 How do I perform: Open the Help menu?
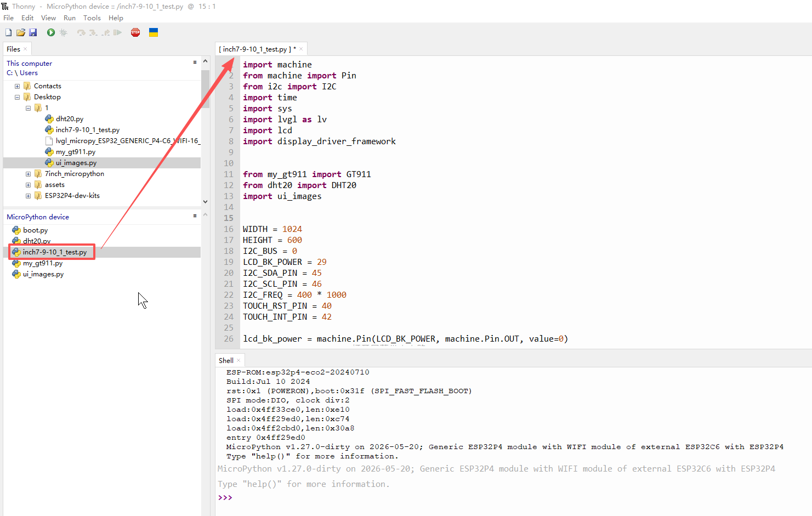coord(116,18)
